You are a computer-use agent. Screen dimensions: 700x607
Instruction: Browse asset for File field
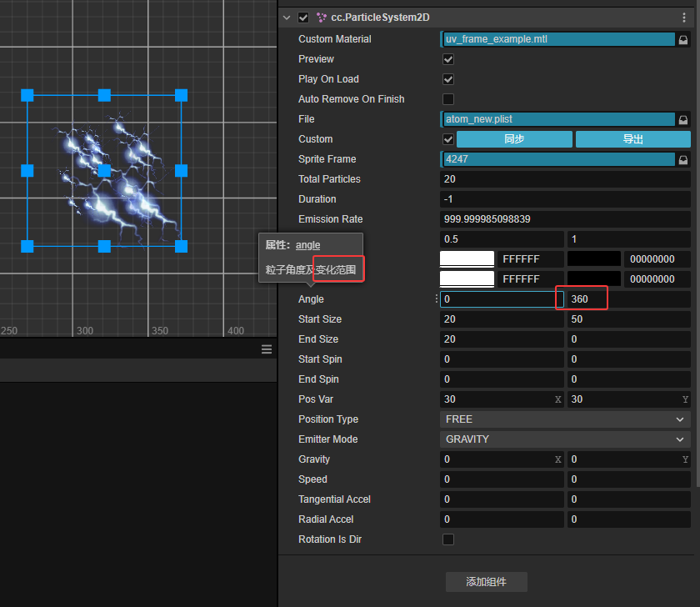click(x=683, y=120)
